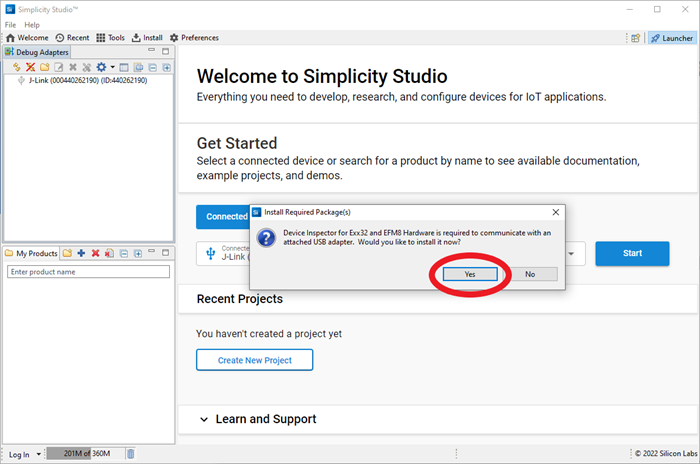Click the gray double X remove-all icon in Debug Adapters
Viewport: 700px width, 464px height.
87,67
